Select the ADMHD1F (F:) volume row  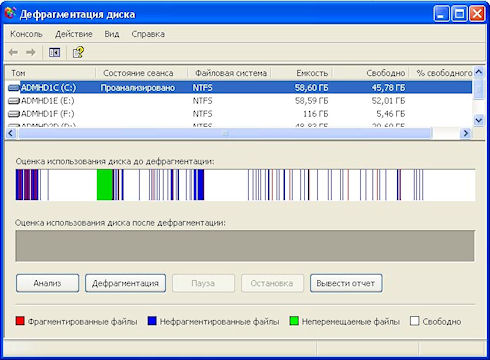coord(239,114)
